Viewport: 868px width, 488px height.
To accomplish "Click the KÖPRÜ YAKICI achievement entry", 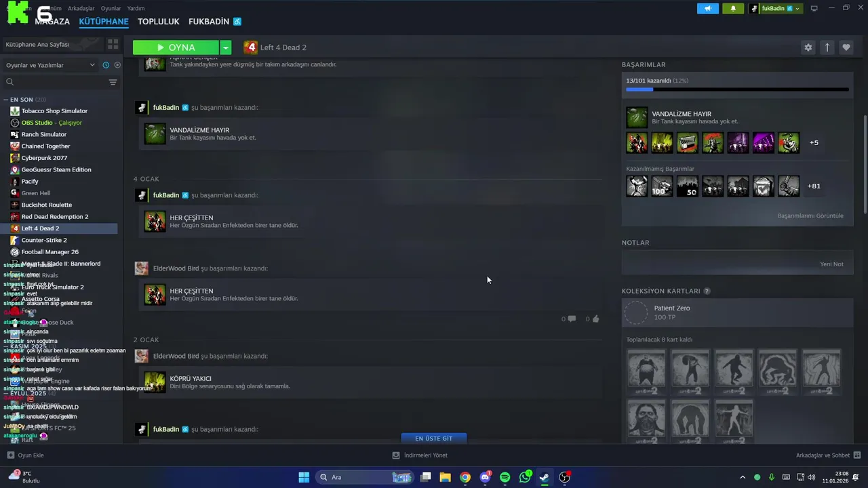I will click(x=370, y=382).
